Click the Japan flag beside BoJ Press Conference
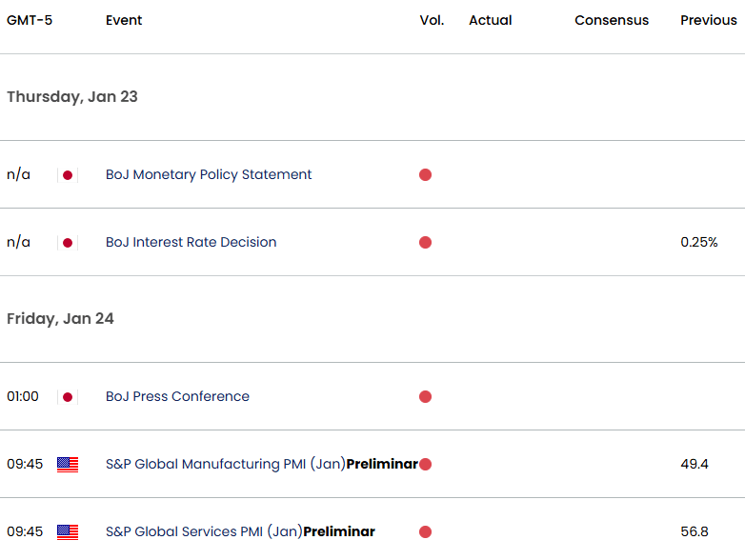The height and width of the screenshot is (560, 745). click(x=68, y=397)
